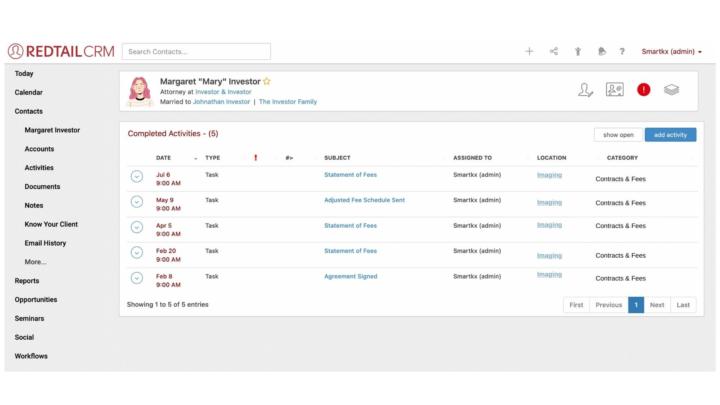Open Know Your Client section
This screenshot has width=720, height=405.
coord(51,224)
